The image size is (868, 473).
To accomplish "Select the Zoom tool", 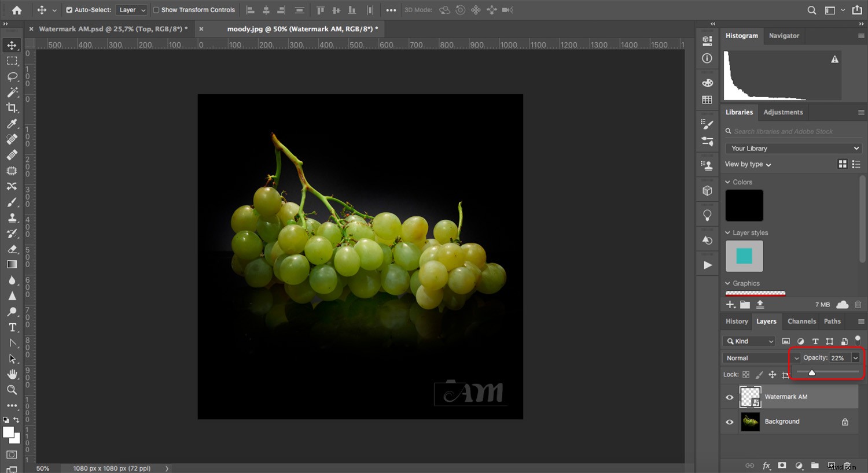I will pos(12,390).
